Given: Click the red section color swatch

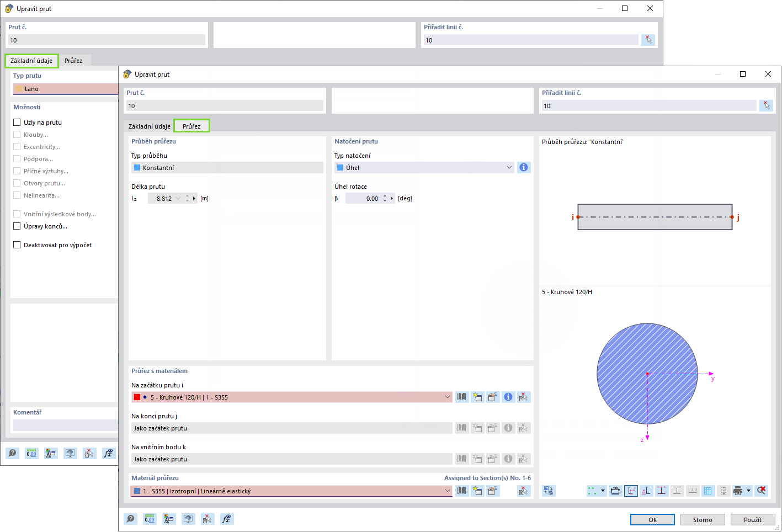Looking at the screenshot, I should (137, 397).
